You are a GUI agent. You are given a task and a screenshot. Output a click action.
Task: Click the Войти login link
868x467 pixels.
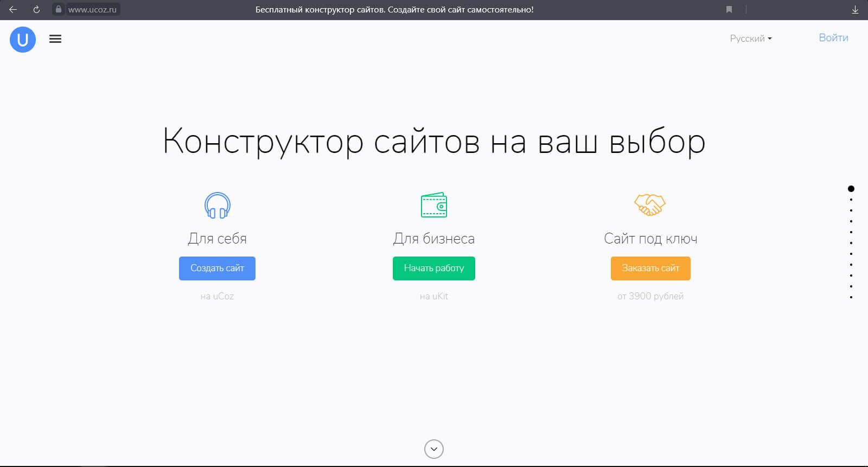(x=833, y=38)
